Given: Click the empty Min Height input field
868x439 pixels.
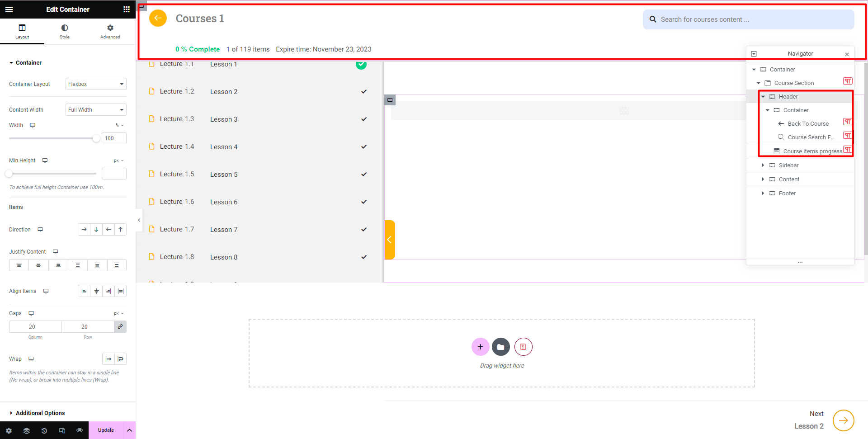Looking at the screenshot, I should [x=114, y=174].
